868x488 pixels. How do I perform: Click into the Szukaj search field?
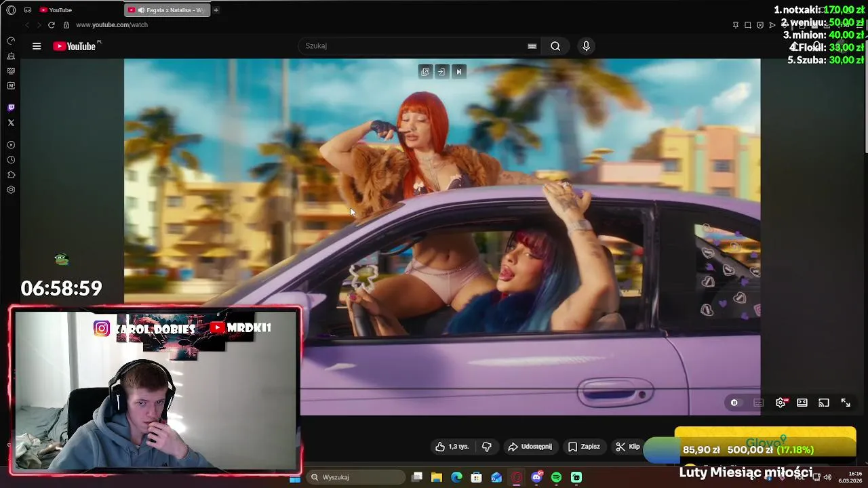pyautogui.click(x=412, y=46)
